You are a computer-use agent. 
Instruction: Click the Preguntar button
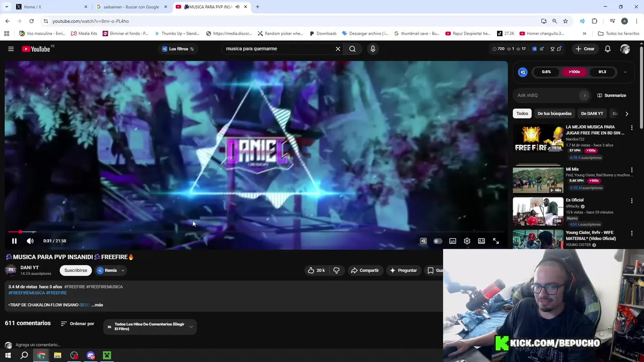point(403,270)
